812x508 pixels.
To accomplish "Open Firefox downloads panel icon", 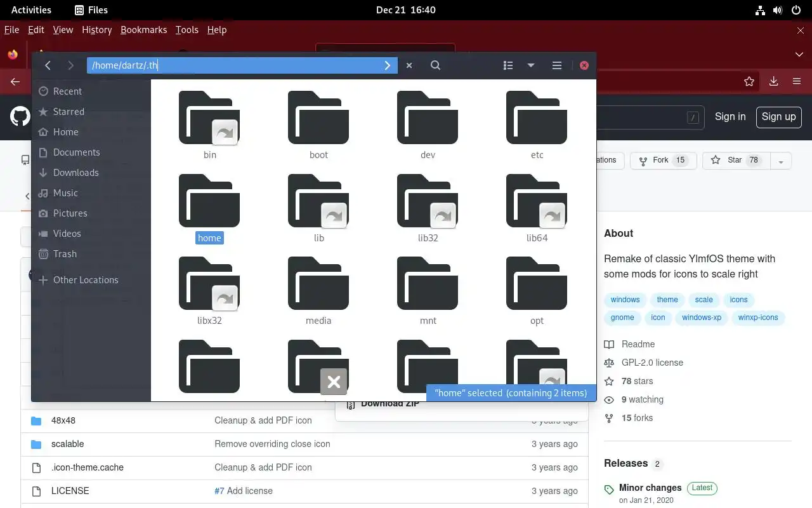I will pos(773,81).
